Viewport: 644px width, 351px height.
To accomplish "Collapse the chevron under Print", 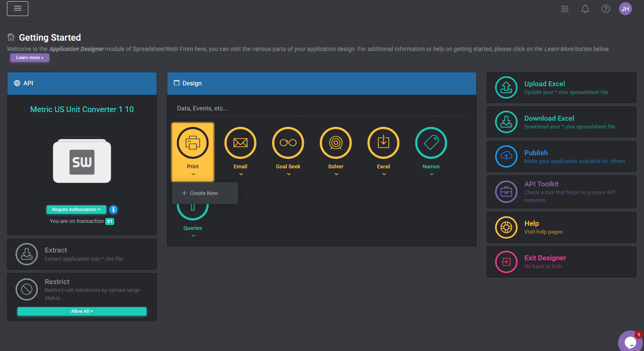I will point(194,174).
